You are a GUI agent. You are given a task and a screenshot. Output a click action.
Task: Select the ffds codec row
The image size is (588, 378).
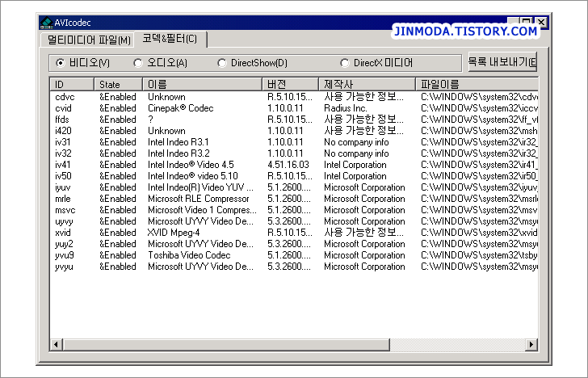click(x=294, y=120)
